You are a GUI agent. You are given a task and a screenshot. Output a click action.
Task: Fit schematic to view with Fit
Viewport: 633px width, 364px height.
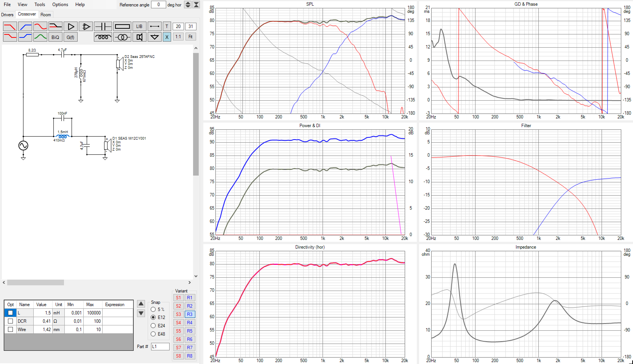coord(191,37)
